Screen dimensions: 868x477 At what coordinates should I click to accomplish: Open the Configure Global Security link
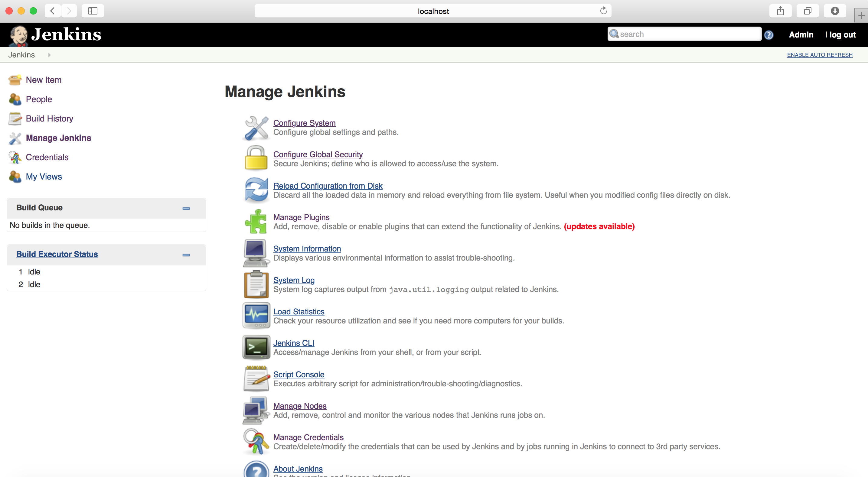coord(318,154)
